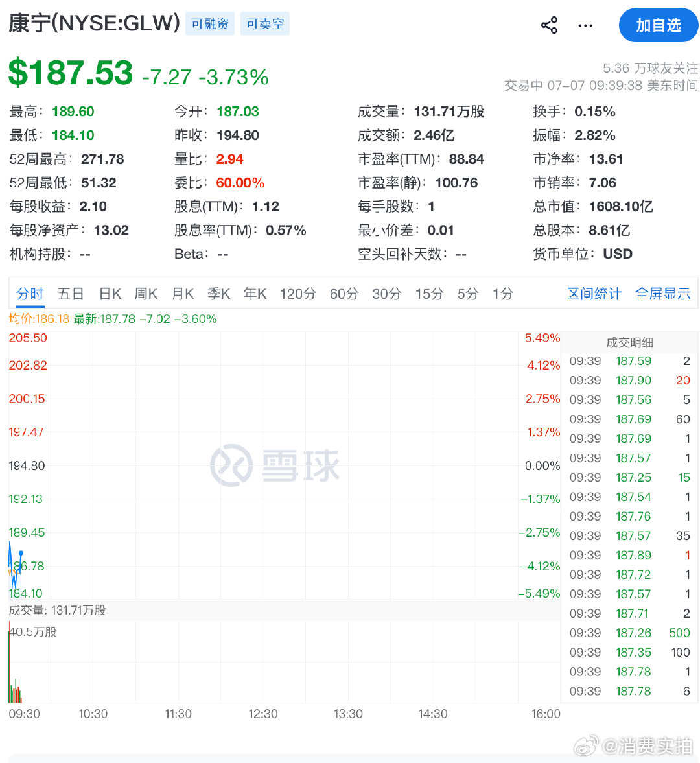Select the 120分 interval tab
This screenshot has width=700, height=763.
click(297, 294)
